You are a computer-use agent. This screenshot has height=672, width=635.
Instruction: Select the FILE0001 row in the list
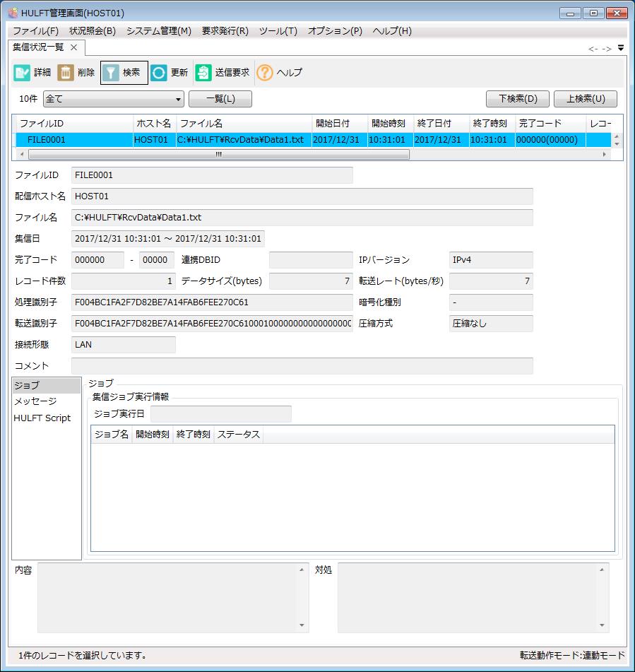click(x=313, y=140)
